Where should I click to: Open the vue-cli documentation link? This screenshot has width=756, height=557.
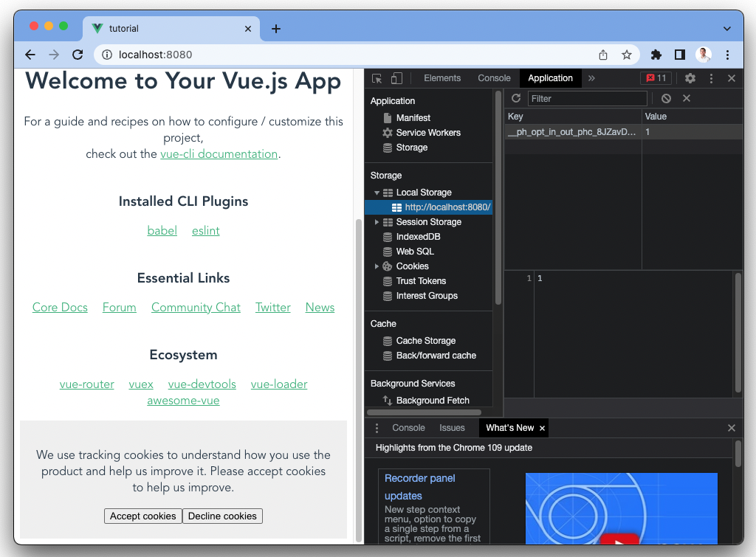tap(219, 154)
